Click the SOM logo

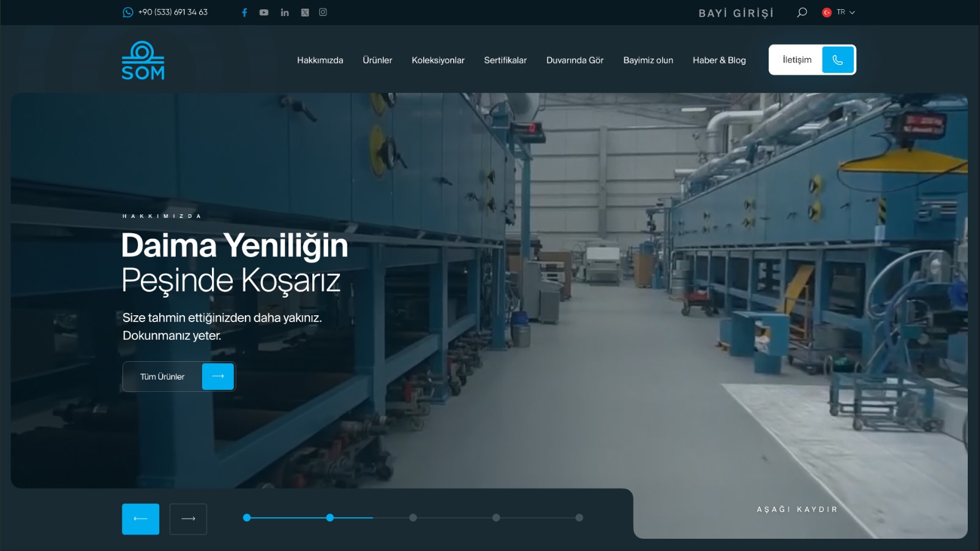point(143,61)
